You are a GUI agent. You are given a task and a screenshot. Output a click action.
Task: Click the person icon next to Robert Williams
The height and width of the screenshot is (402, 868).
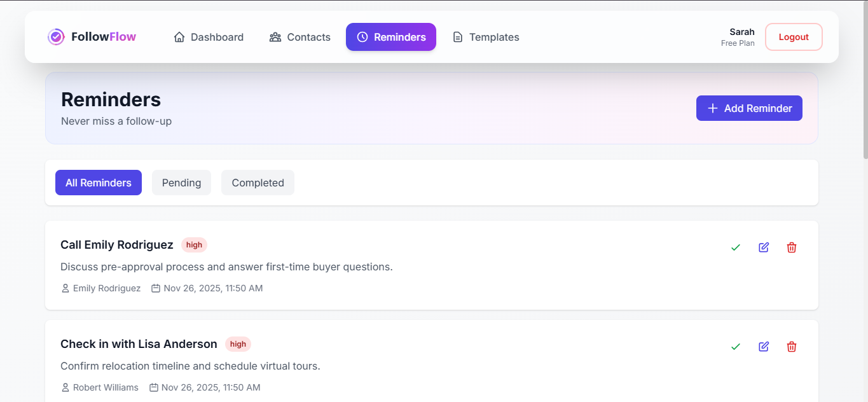point(65,387)
